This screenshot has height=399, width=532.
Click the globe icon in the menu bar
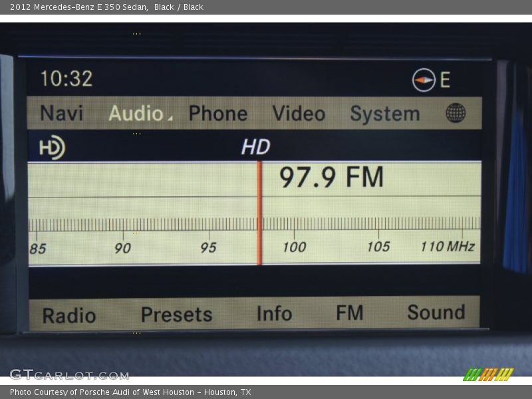[456, 113]
